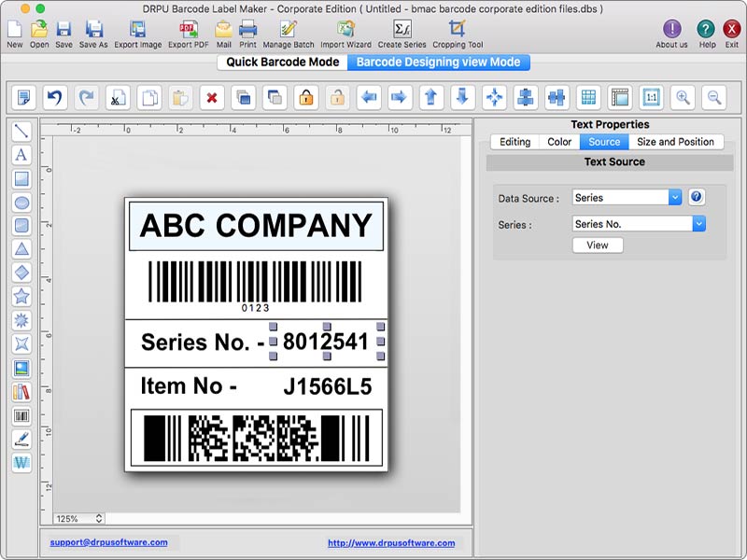The width and height of the screenshot is (747, 560).
Task: Open the image library books tool
Action: tap(21, 392)
